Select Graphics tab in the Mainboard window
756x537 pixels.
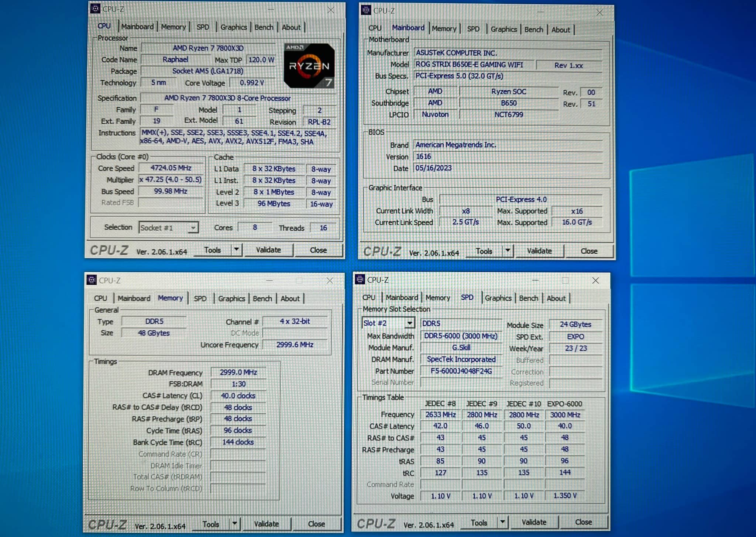(504, 29)
